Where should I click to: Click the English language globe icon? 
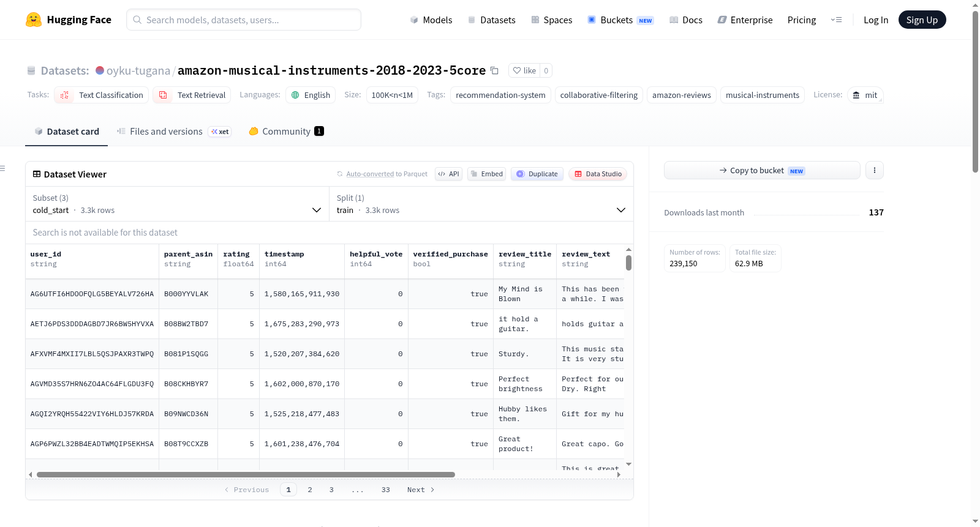click(295, 95)
